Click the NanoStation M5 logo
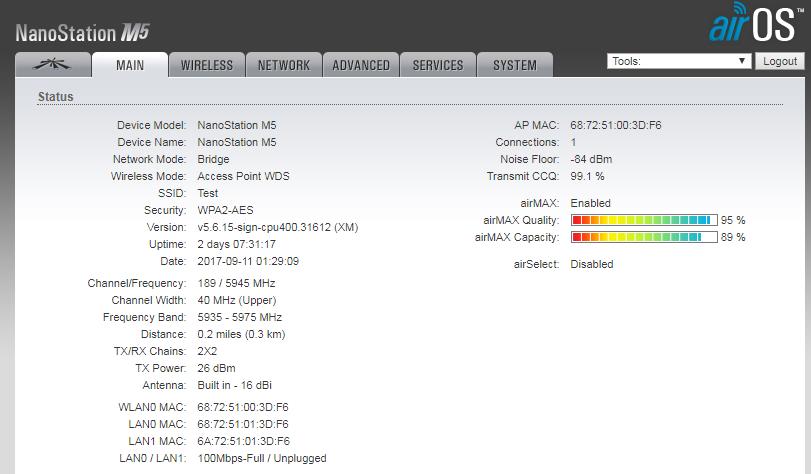This screenshot has height=474, width=811. (83, 34)
